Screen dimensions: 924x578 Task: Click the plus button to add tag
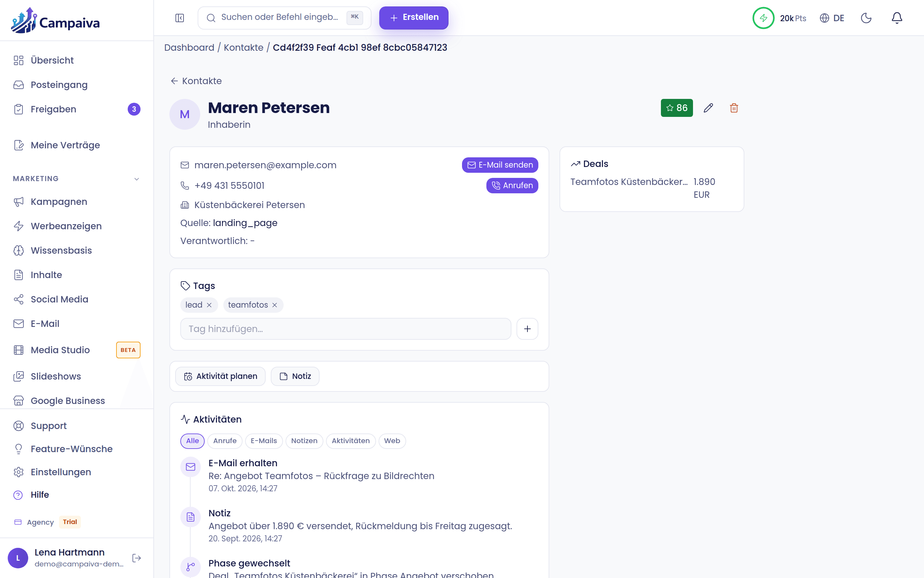(x=527, y=329)
